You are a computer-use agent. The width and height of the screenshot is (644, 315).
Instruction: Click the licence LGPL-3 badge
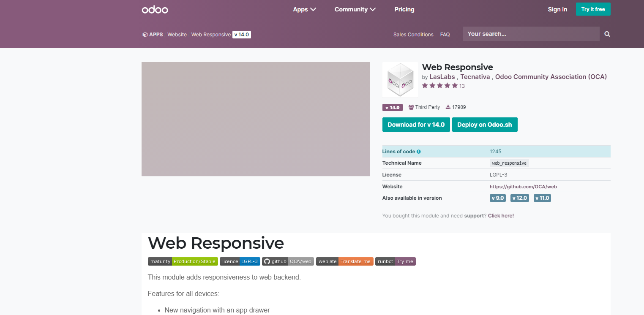[240, 261]
